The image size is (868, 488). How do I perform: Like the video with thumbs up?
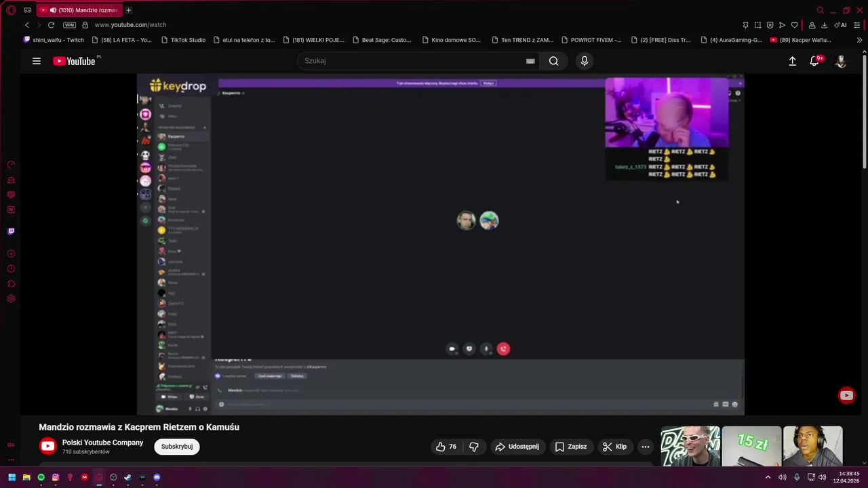tap(446, 447)
